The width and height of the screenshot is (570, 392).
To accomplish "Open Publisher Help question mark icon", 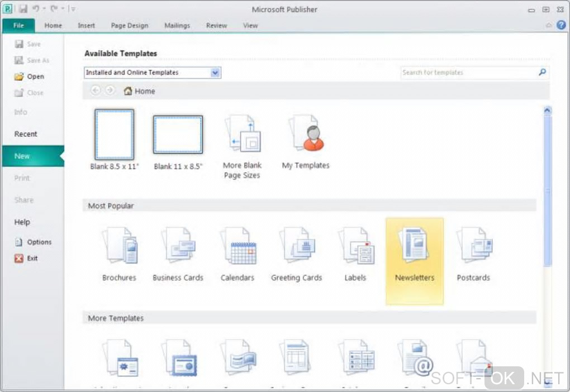I will click(x=561, y=25).
